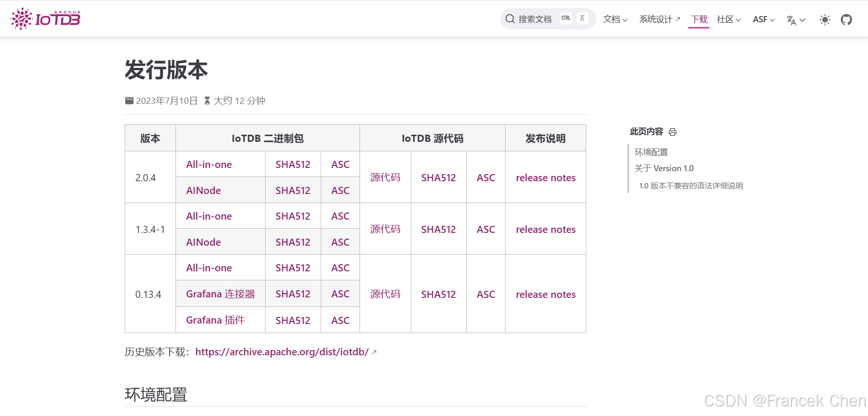The width and height of the screenshot is (868, 416).
Task: Open the 系统设计 external link
Action: [x=659, y=19]
